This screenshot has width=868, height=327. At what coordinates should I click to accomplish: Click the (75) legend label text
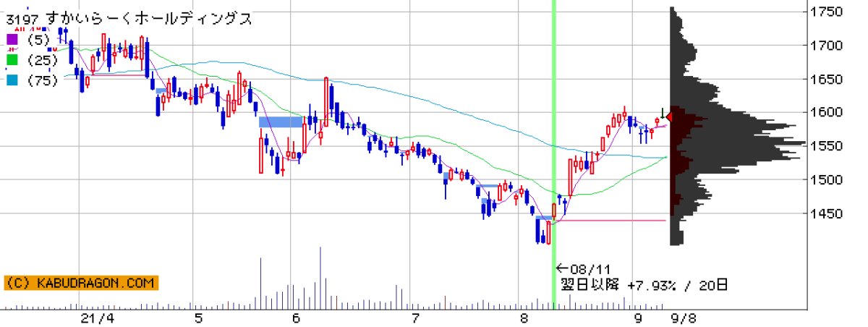42,81
